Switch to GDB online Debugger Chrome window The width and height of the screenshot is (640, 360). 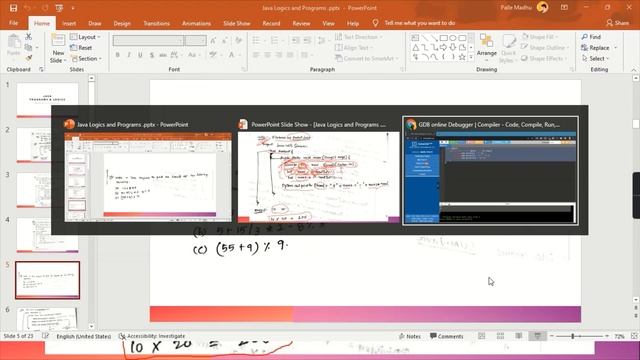point(490,171)
